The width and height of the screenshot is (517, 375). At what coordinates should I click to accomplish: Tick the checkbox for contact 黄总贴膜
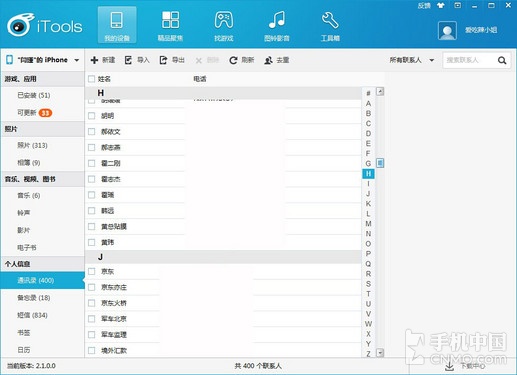[91, 227]
